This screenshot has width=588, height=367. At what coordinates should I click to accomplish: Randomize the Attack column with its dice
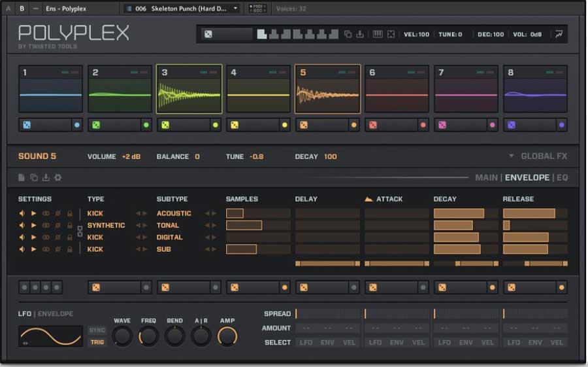(373, 287)
